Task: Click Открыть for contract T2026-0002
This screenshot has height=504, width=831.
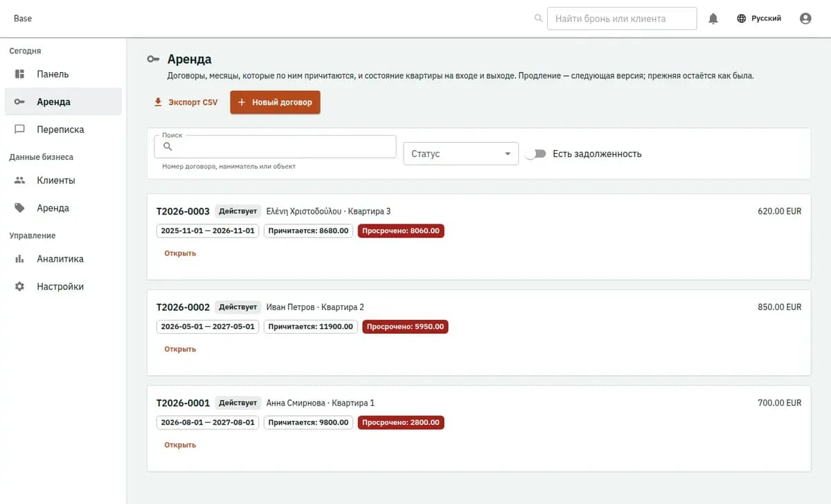Action: click(180, 349)
